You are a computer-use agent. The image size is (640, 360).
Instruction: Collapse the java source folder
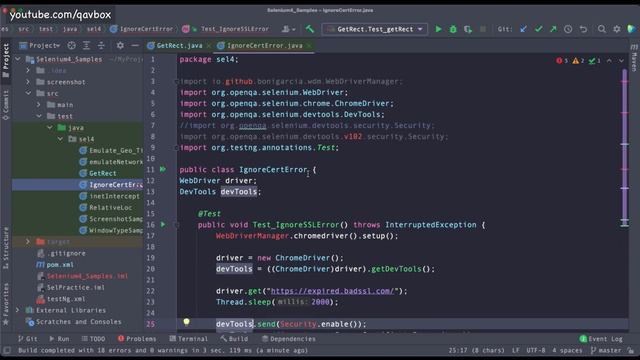[49, 127]
